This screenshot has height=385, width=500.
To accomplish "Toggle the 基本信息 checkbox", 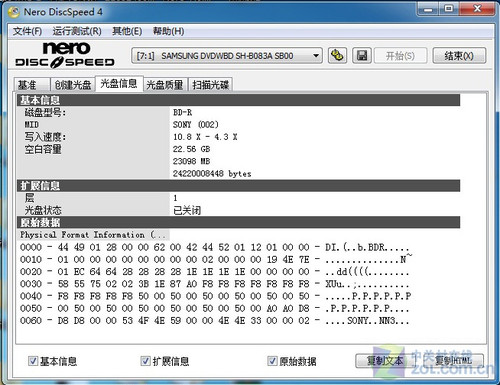I will coord(33,361).
